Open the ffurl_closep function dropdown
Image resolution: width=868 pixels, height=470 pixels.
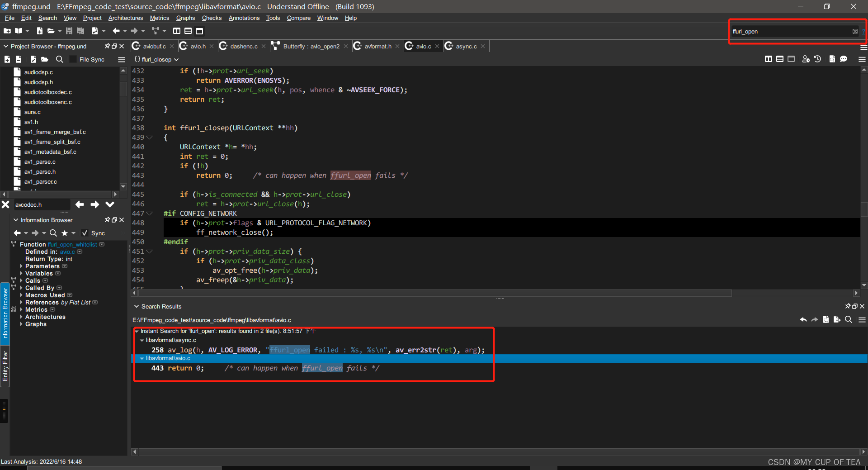click(176, 59)
